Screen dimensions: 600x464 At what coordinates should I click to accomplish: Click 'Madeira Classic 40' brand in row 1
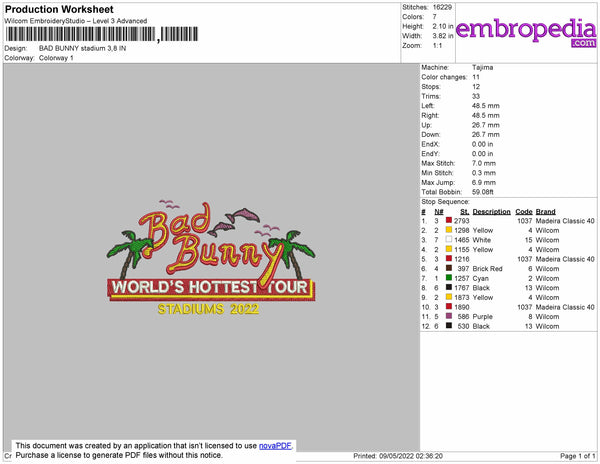point(565,221)
